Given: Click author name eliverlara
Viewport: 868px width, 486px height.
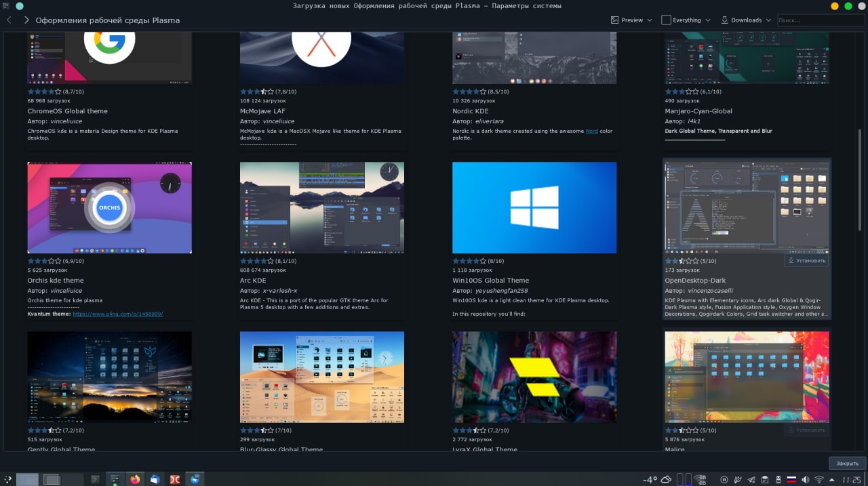Looking at the screenshot, I should point(492,121).
